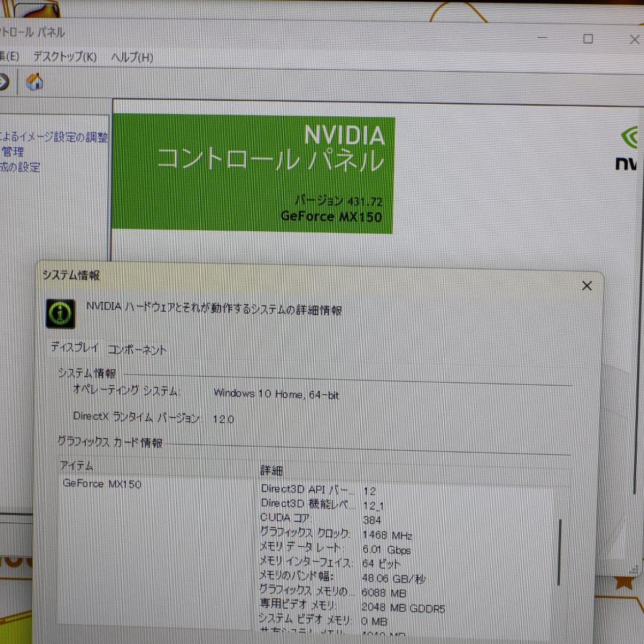Image resolution: width=644 pixels, height=644 pixels.
Task: Click the green info icon in the dialog
Action: tap(61, 312)
